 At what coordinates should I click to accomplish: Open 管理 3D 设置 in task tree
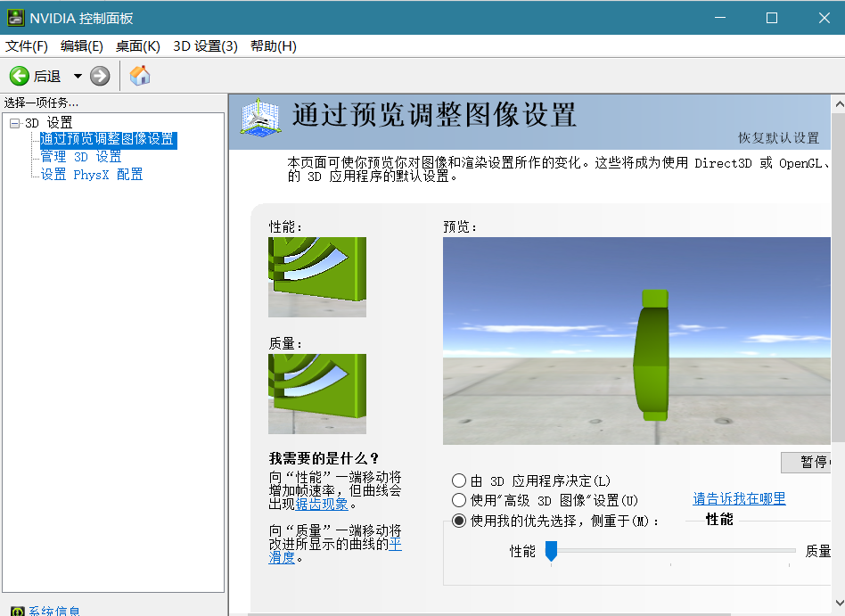[x=81, y=157]
